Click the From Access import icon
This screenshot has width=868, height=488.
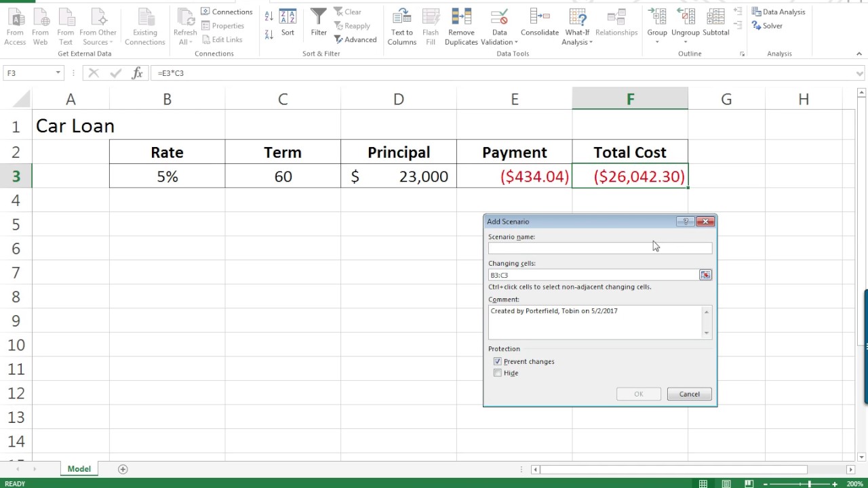point(15,28)
